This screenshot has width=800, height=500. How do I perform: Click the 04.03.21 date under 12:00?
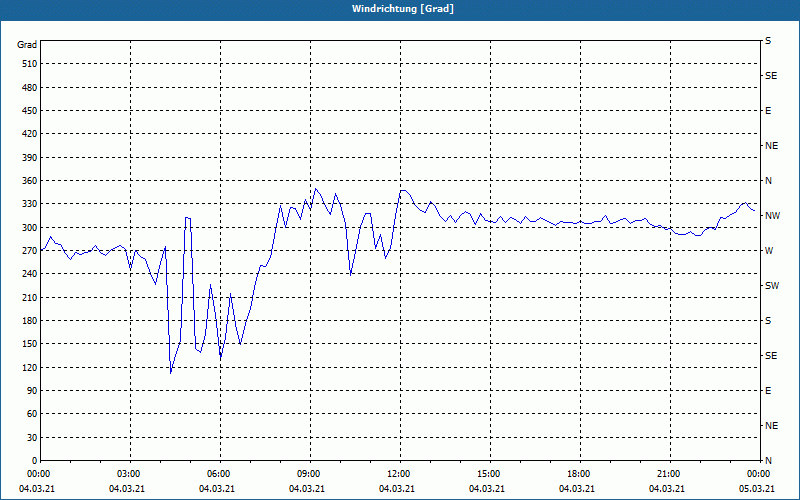click(396, 489)
